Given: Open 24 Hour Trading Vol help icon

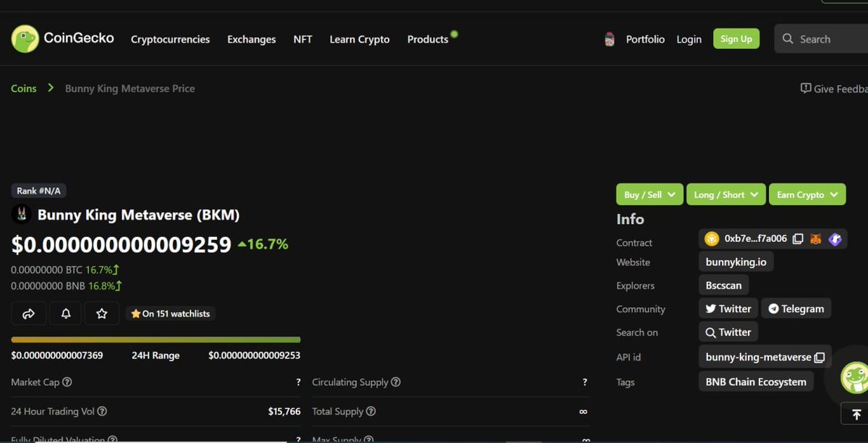Looking at the screenshot, I should click(x=102, y=411).
